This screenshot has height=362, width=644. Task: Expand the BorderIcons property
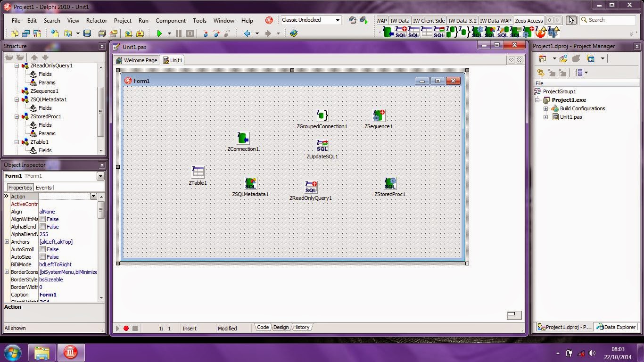click(7, 272)
